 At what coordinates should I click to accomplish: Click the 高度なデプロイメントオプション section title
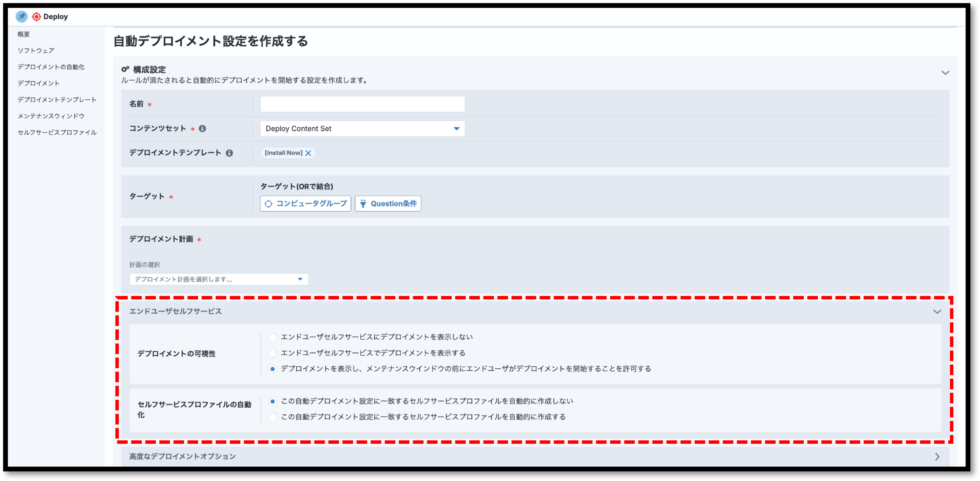183,456
